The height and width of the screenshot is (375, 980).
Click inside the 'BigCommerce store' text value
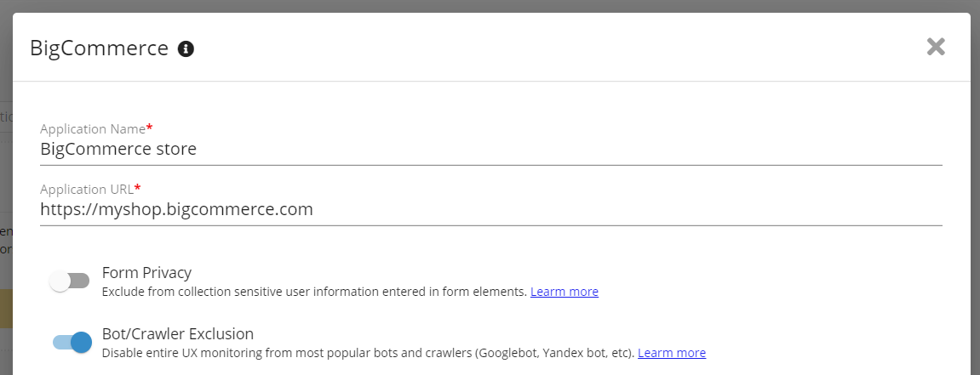118,150
